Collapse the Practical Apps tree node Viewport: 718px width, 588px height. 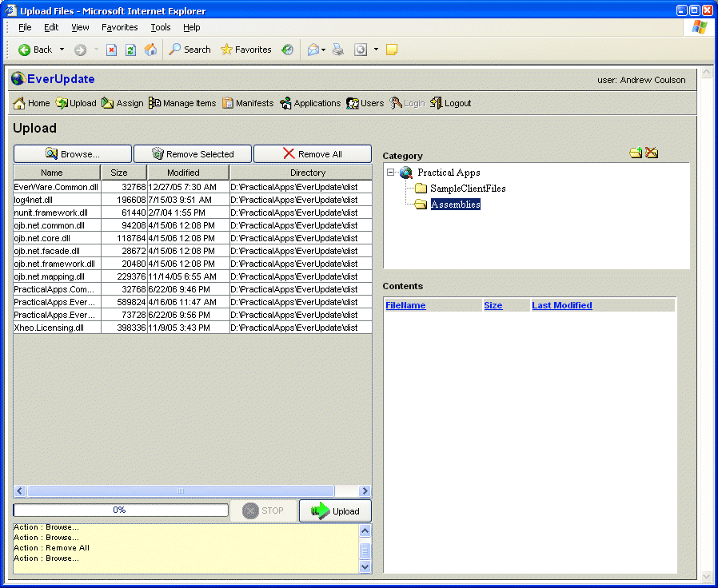(390, 173)
